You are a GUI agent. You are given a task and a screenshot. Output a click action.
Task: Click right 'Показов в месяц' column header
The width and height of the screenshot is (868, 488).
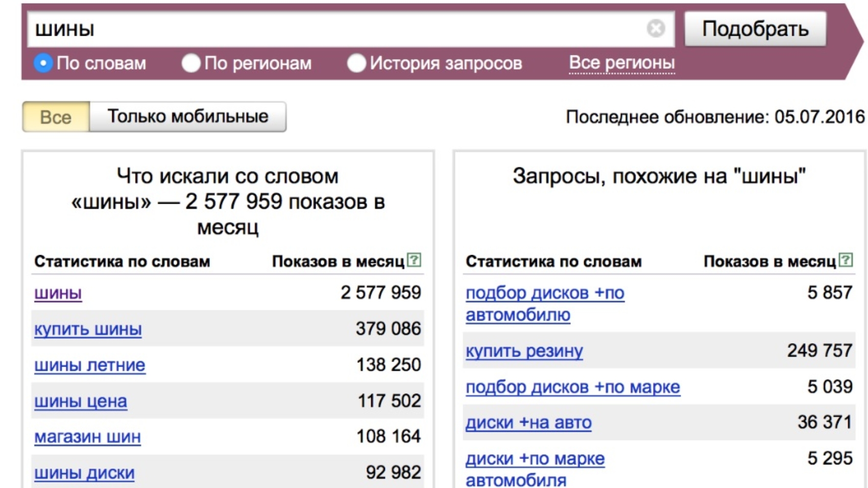click(769, 261)
